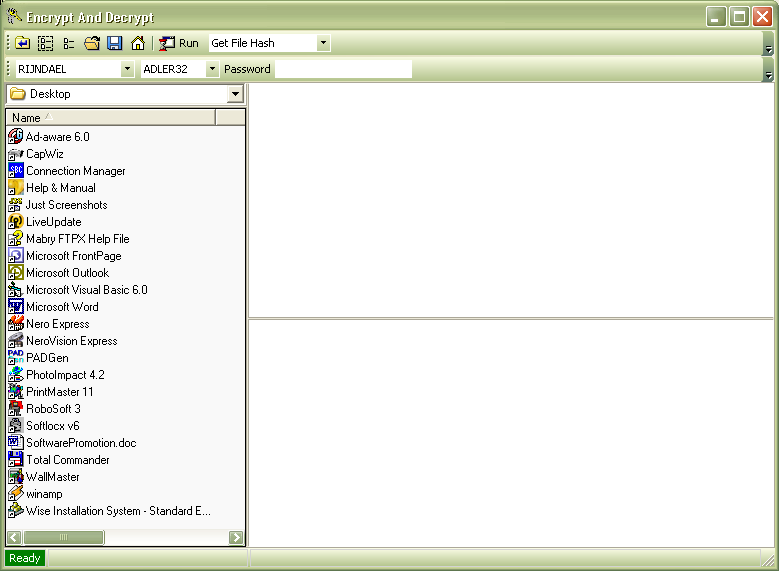
Task: Click the Run button
Action: coord(179,43)
